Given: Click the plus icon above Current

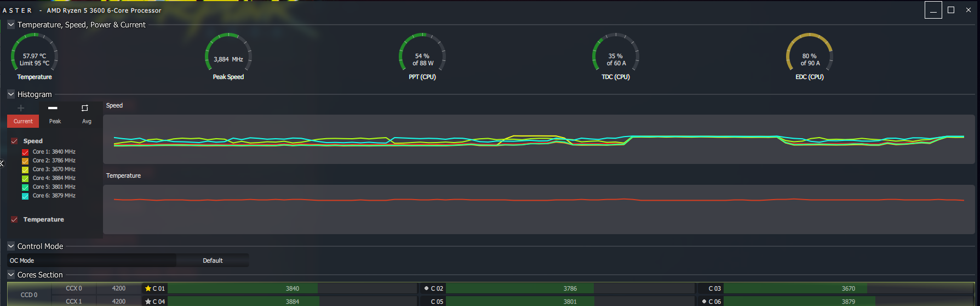Looking at the screenshot, I should [x=21, y=108].
